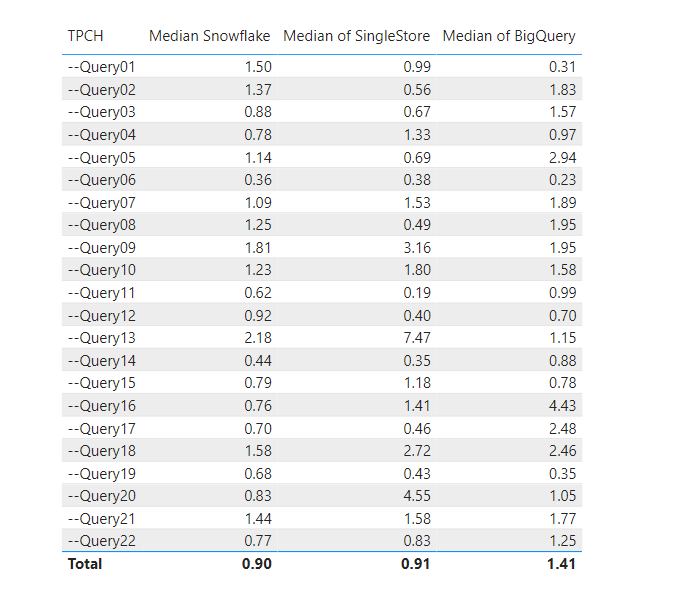Click the Median of SingleStore header
This screenshot has height=608, width=700.
click(x=356, y=36)
